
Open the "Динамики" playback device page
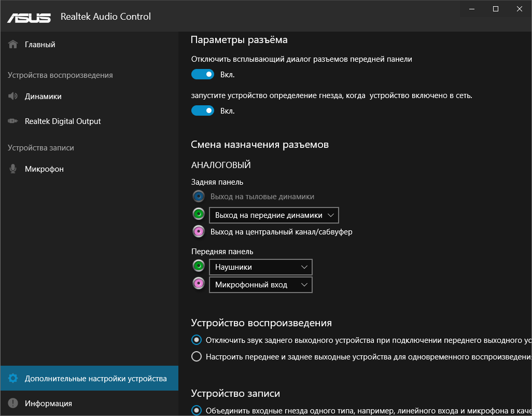43,96
